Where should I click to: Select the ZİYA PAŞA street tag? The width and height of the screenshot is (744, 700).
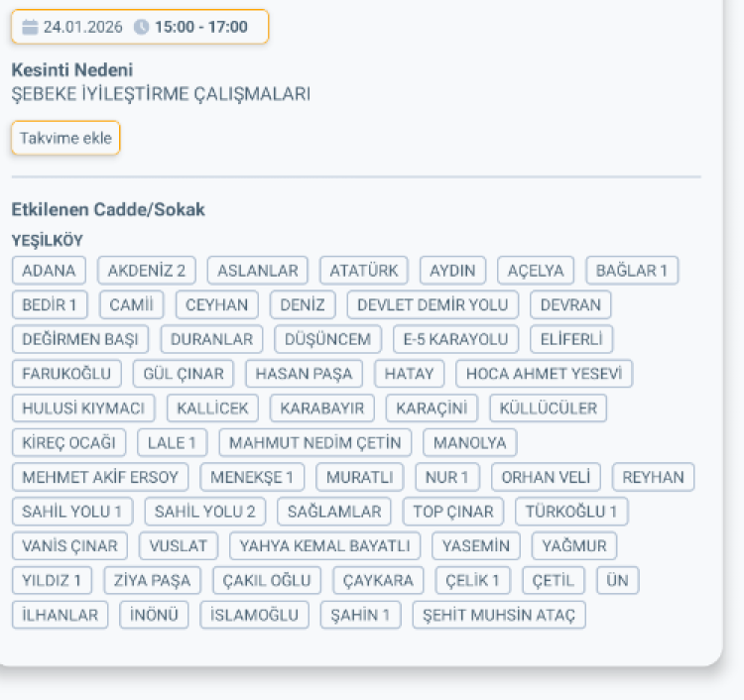click(x=153, y=580)
